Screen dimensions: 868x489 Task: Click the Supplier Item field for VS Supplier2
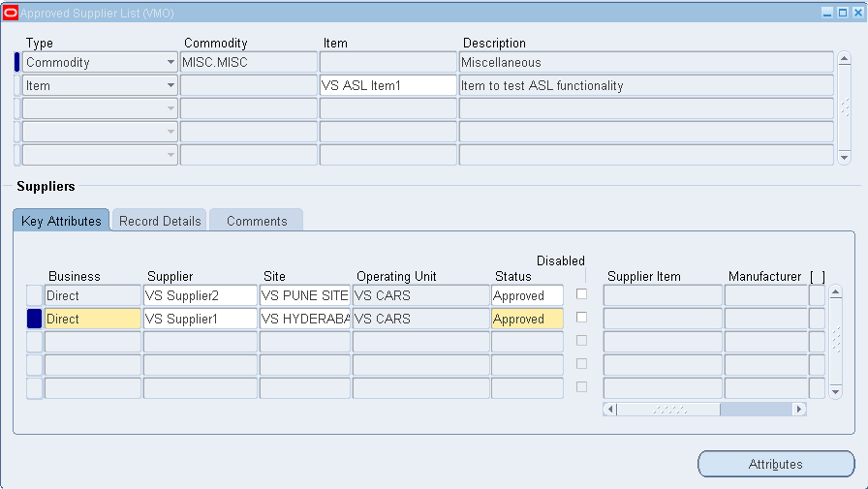coord(663,296)
